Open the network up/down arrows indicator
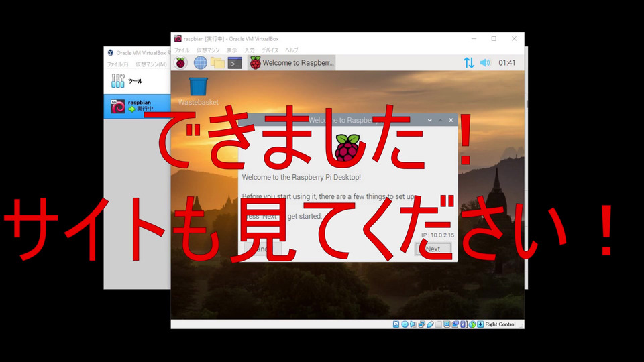Viewport: 644px width, 362px height. click(x=469, y=63)
